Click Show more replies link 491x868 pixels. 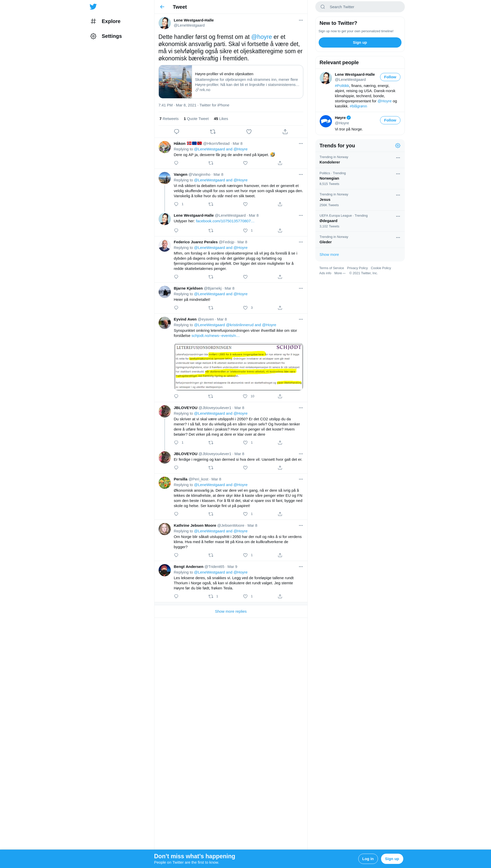pos(231,611)
